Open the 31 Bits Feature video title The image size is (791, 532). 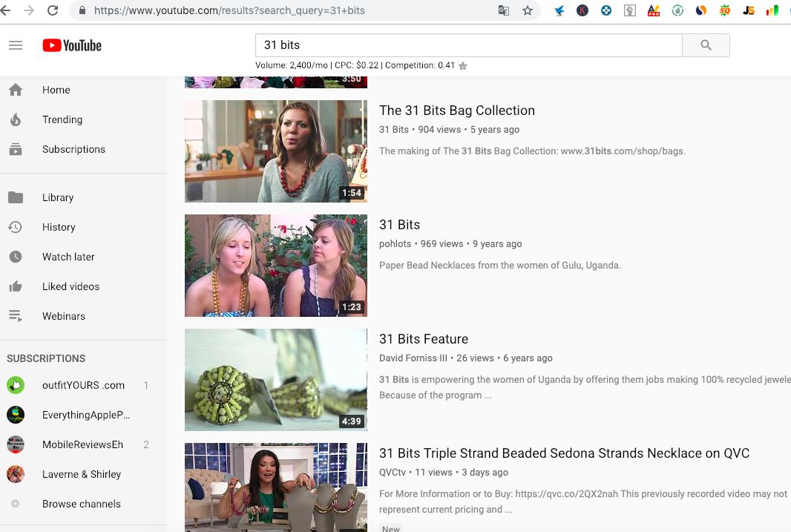coord(424,339)
